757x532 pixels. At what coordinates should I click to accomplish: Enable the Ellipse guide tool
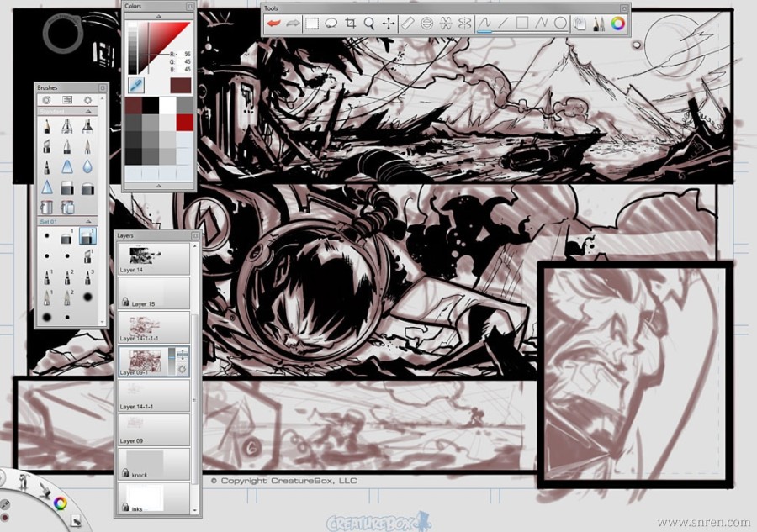coord(426,24)
